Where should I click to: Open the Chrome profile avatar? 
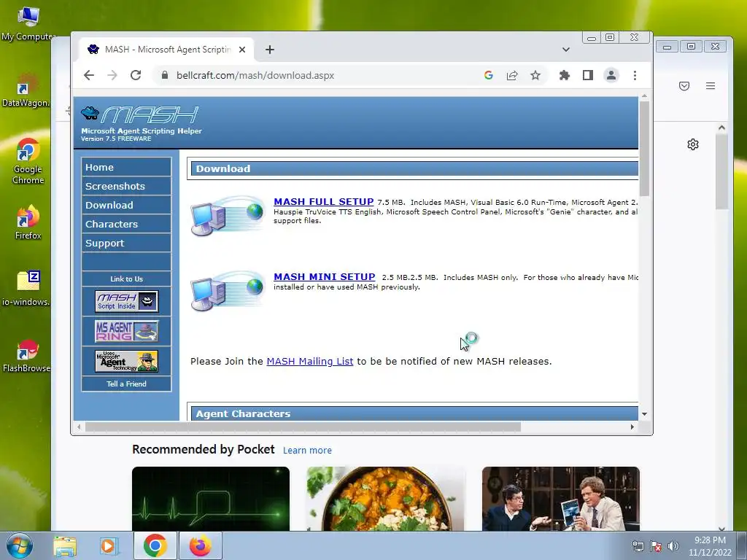click(x=611, y=75)
